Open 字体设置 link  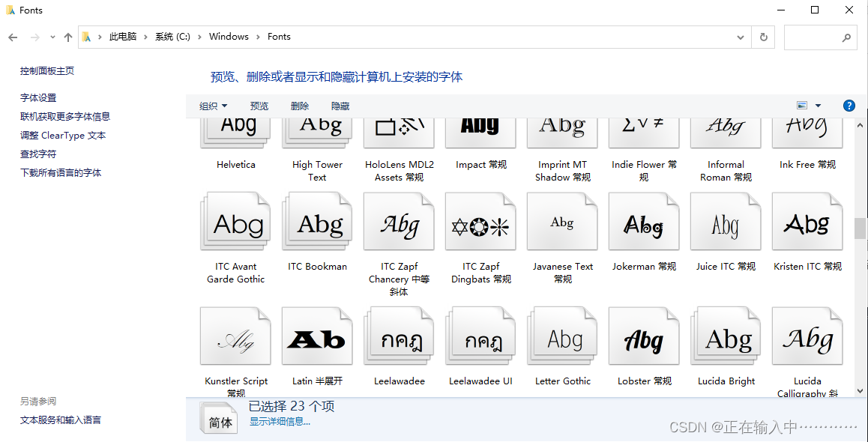pos(38,98)
